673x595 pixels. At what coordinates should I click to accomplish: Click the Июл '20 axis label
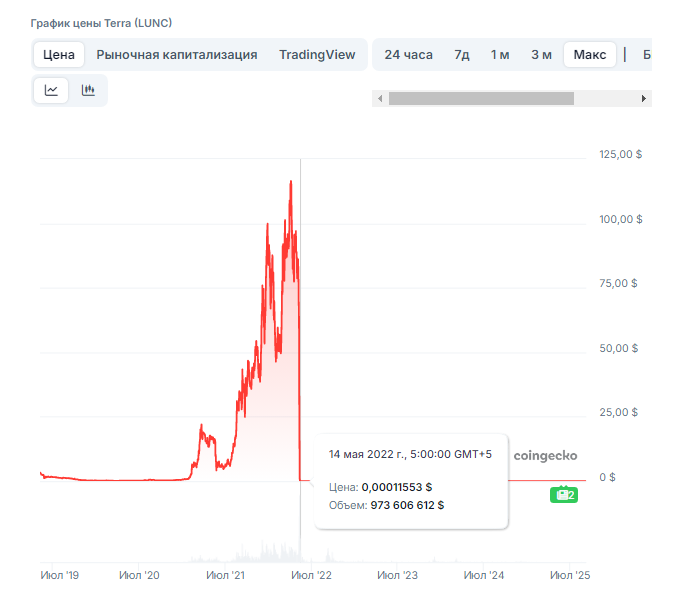pos(139,575)
